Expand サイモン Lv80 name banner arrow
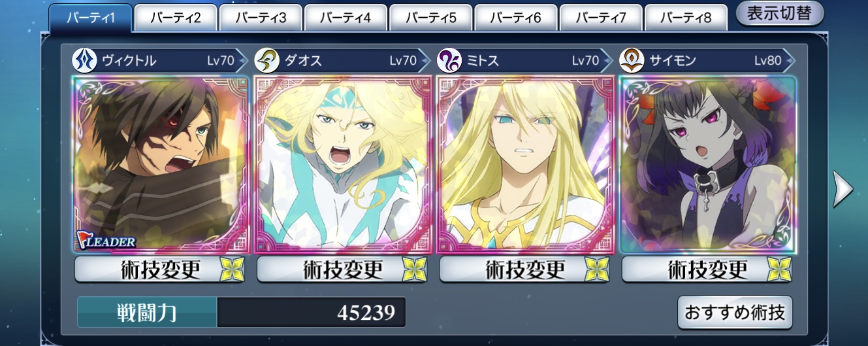868x346 pixels. [790, 61]
